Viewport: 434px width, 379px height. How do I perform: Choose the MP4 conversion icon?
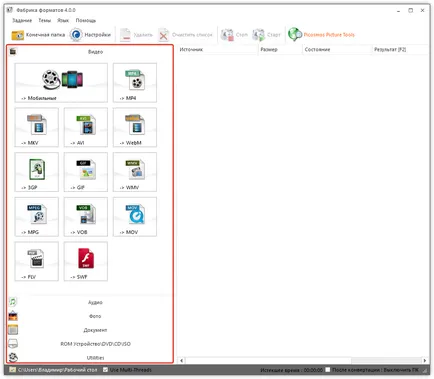pyautogui.click(x=135, y=82)
